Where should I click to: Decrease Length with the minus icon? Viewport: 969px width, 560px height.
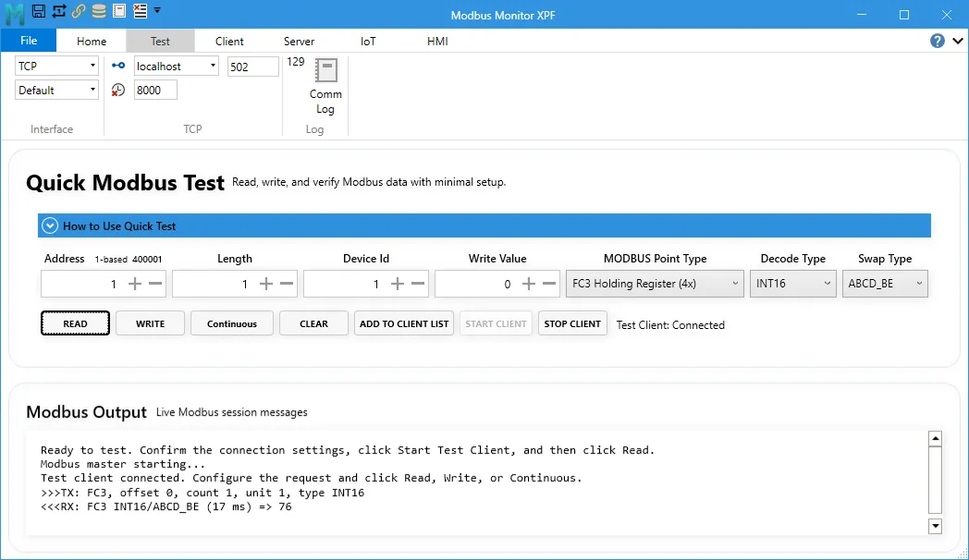286,284
